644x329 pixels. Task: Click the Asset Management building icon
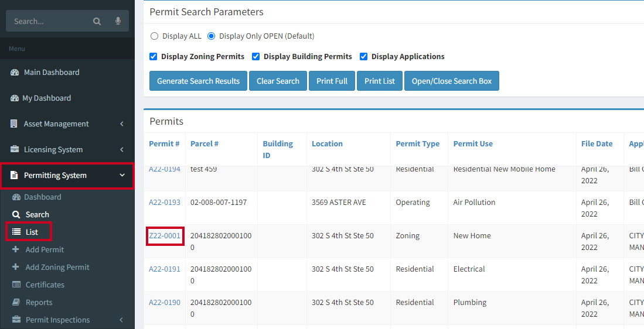[14, 124]
